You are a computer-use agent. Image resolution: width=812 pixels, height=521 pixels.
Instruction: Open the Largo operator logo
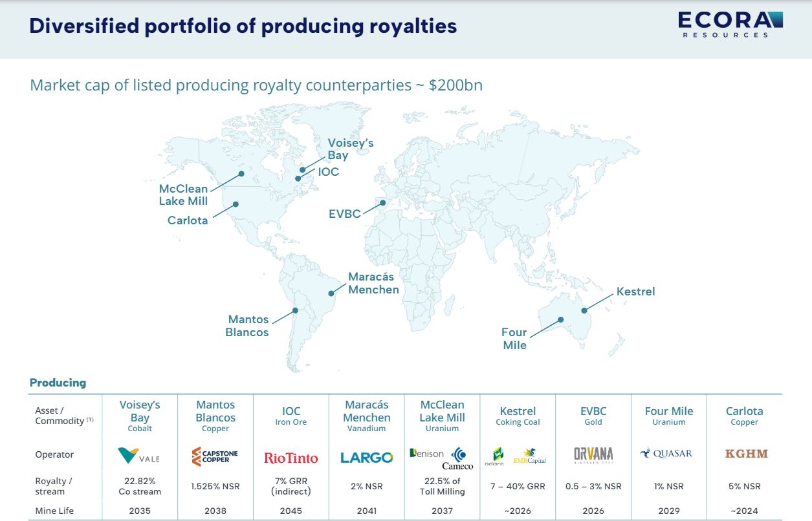[x=367, y=456]
